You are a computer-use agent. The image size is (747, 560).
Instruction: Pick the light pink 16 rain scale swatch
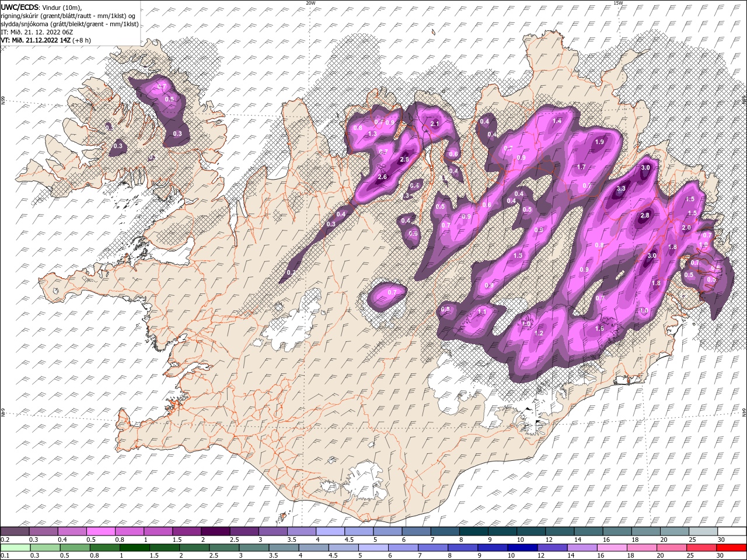pyautogui.click(x=613, y=547)
